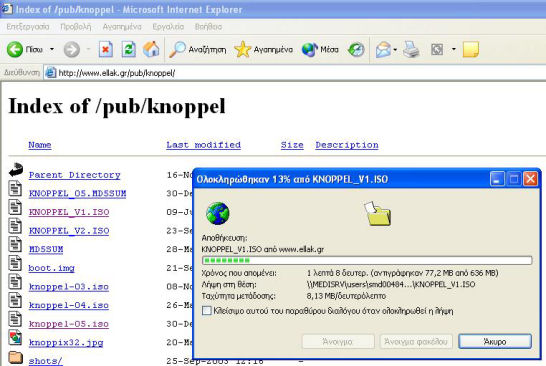Open Search (Αναζήτηση) magnifier toolbar button

click(x=197, y=49)
